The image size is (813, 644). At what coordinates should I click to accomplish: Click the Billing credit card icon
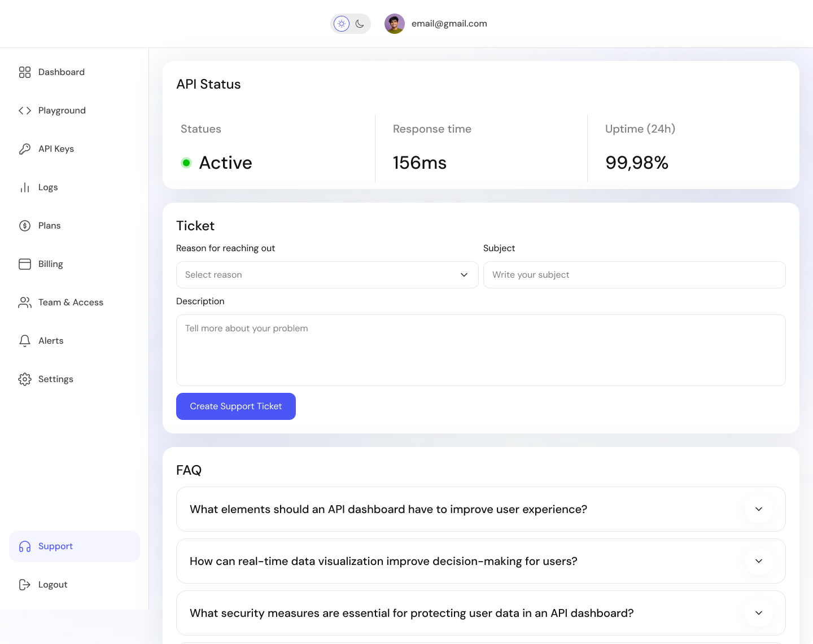(x=25, y=264)
